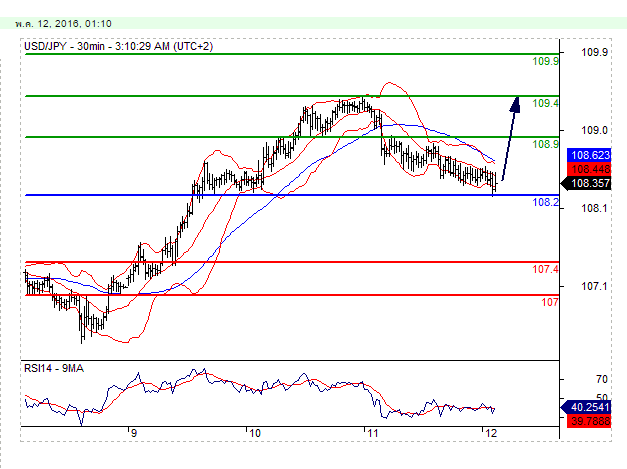Click the 70 level on the RSI axis
Image resolution: width=627 pixels, height=469 pixels.
coord(601,379)
